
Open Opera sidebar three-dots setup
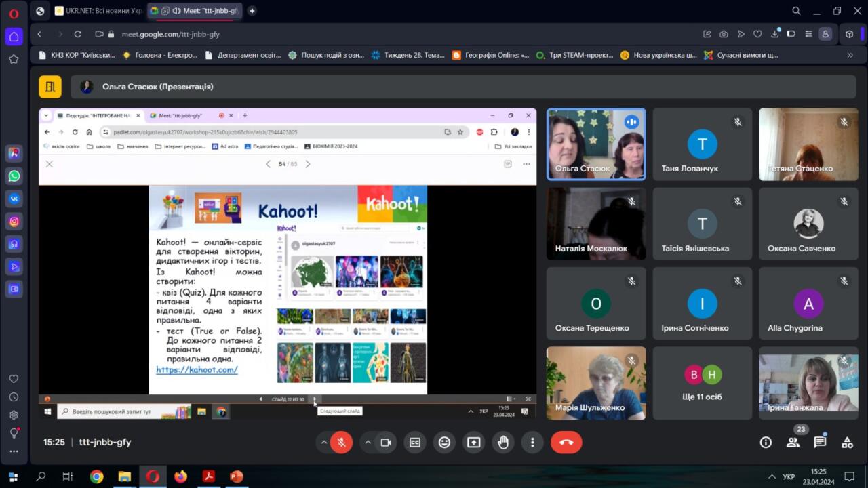14,451
